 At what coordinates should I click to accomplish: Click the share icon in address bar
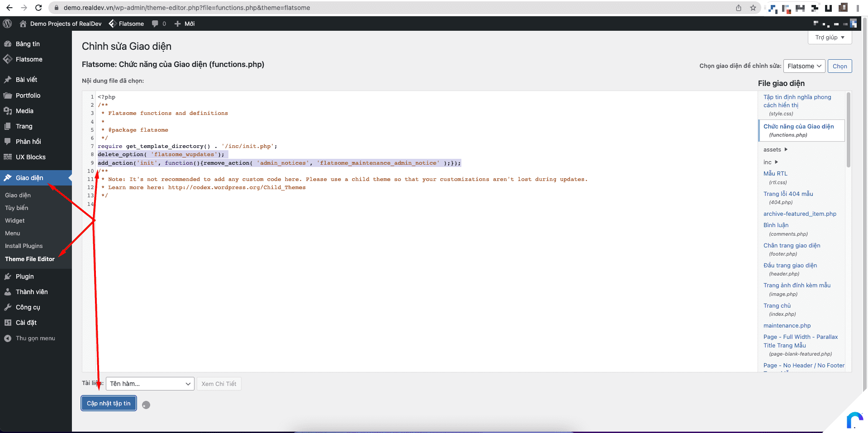[x=739, y=8]
